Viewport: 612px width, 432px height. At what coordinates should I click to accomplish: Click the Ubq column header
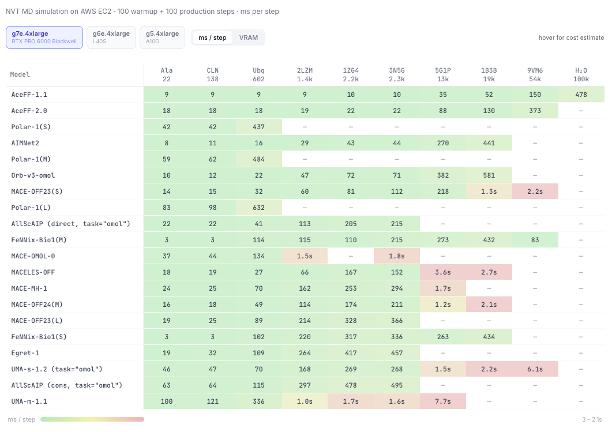coord(258,75)
